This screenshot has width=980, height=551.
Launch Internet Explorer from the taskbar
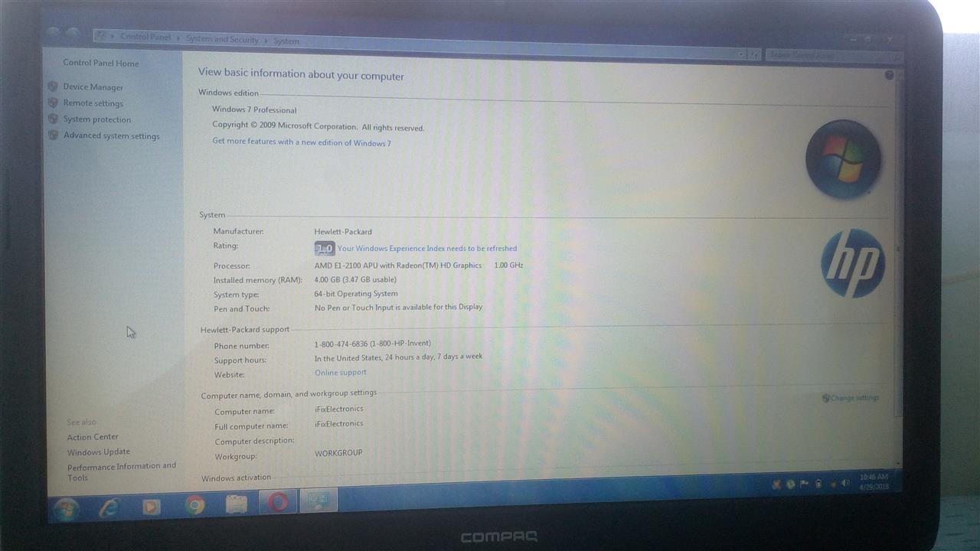[x=109, y=507]
